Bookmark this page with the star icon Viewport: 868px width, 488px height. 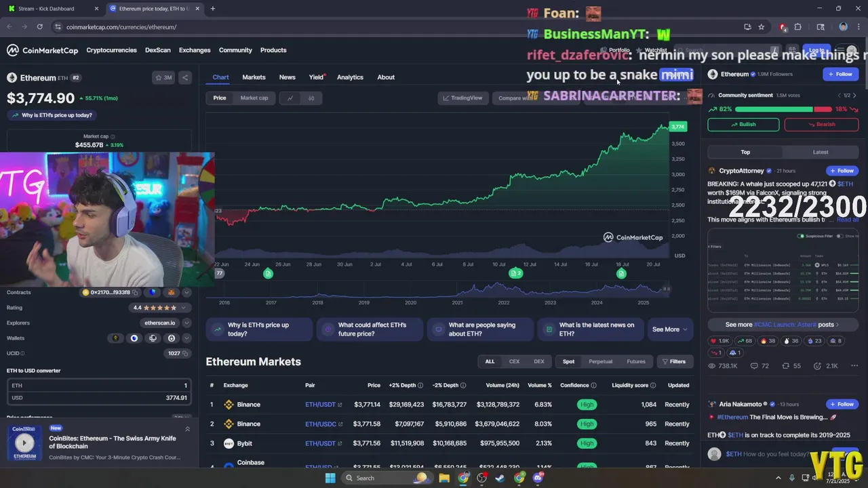pyautogui.click(x=762, y=26)
